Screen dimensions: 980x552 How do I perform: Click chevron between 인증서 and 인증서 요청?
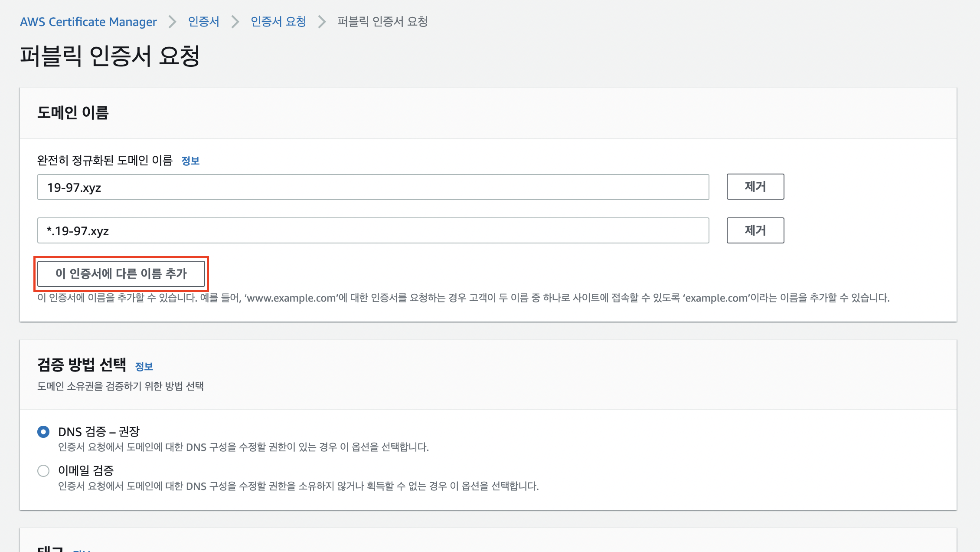pyautogui.click(x=235, y=22)
